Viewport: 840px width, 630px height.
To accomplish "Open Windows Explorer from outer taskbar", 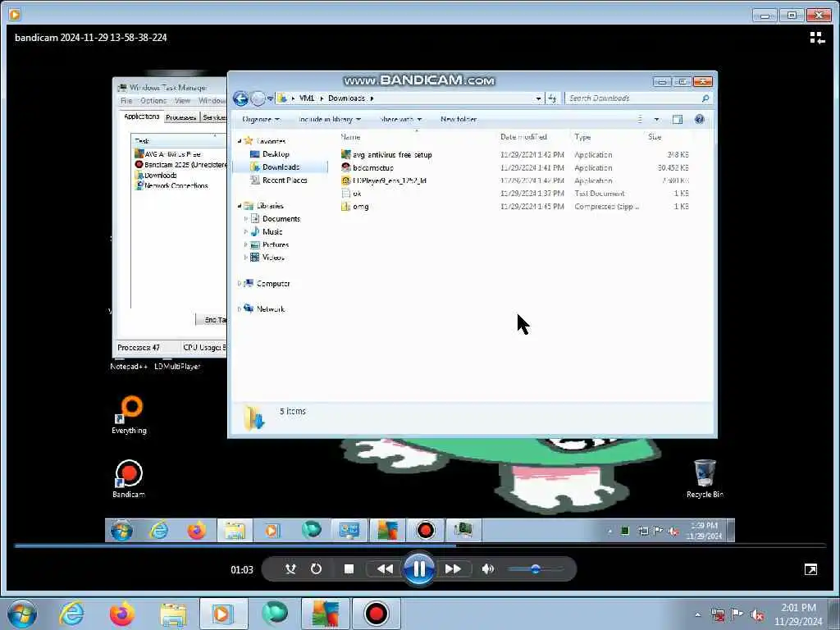I will pos(172,614).
